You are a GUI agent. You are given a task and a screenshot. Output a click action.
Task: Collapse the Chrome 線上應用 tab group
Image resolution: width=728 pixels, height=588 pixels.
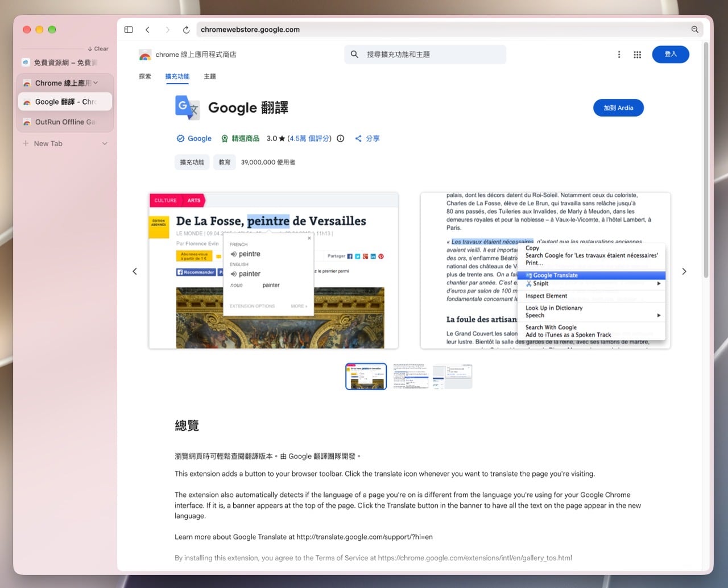[96, 83]
